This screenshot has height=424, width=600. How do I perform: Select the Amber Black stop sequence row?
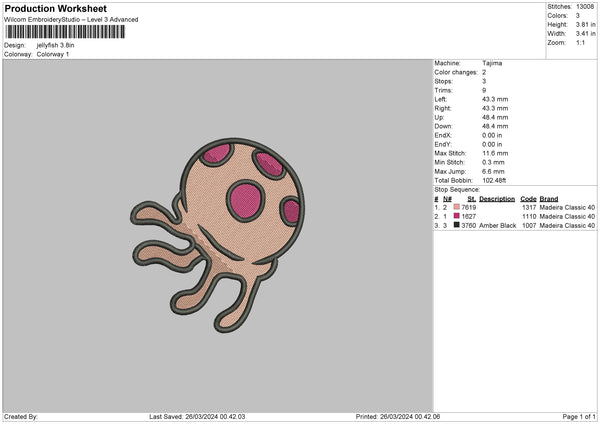pos(497,226)
